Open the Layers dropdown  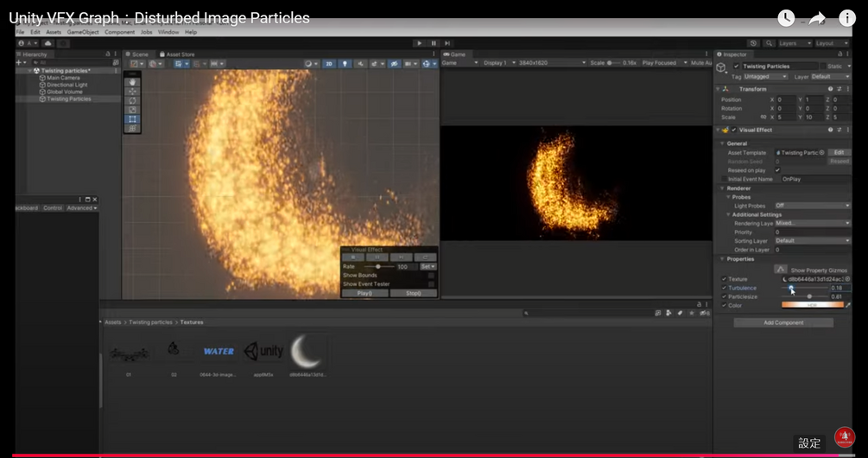point(795,43)
